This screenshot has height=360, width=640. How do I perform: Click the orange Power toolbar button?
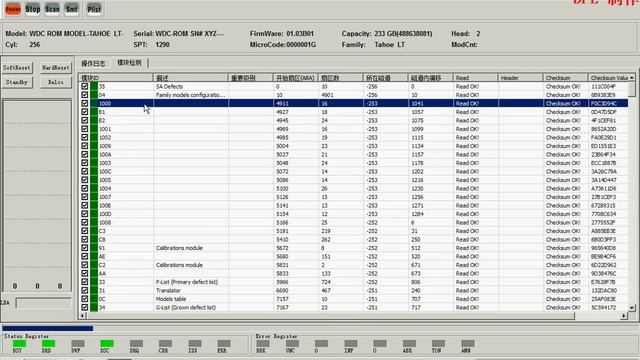[13, 9]
